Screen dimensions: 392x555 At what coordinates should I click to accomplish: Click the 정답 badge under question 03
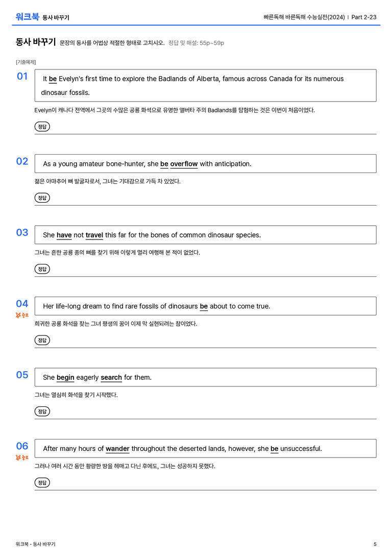coord(42,269)
